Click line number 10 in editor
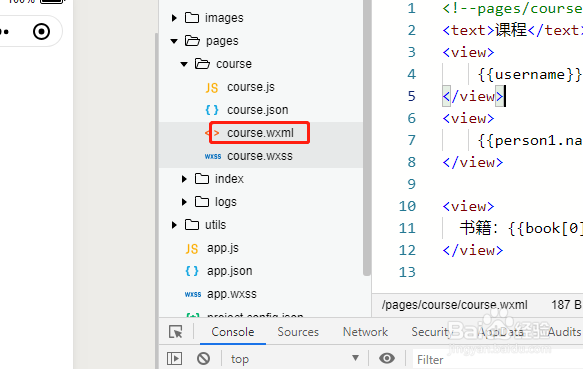Viewport: 583px width, 369px height. [407, 206]
